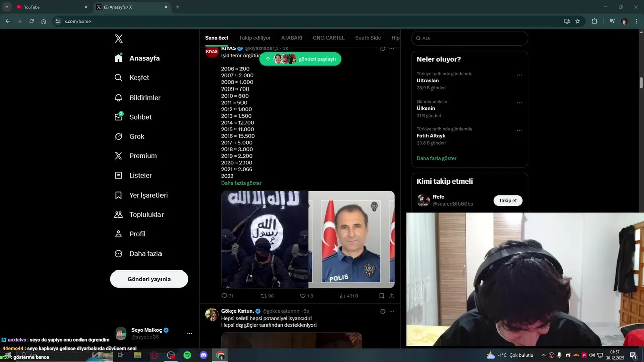Open ffefe suggested profile
Viewport: 644px width, 362px height.
point(438,197)
